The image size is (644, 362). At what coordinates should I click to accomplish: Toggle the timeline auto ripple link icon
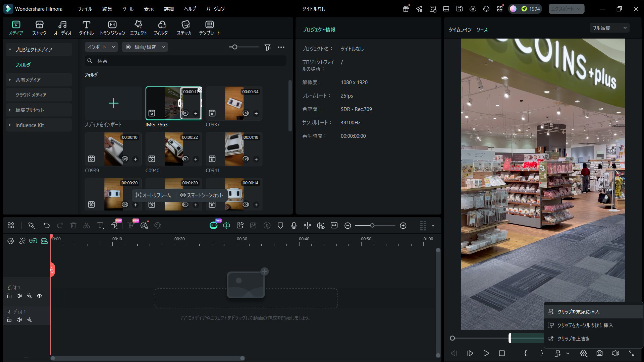(33, 241)
